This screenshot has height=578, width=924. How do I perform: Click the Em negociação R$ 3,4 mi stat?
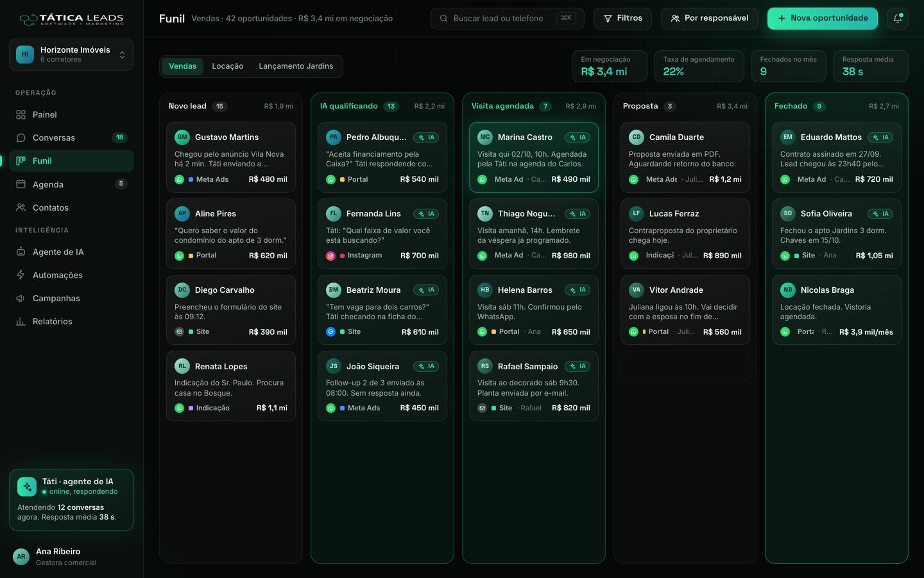[x=610, y=66]
